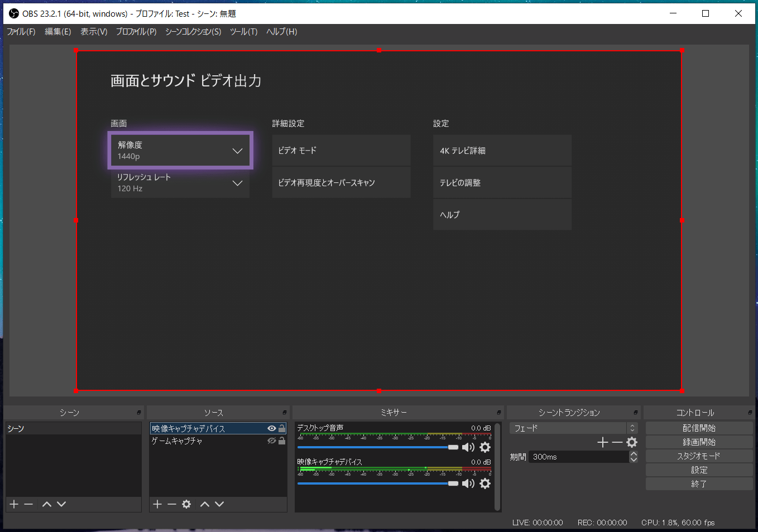758x532 pixels.
Task: Undock the シーントランジション panel float icon
Action: (636, 413)
